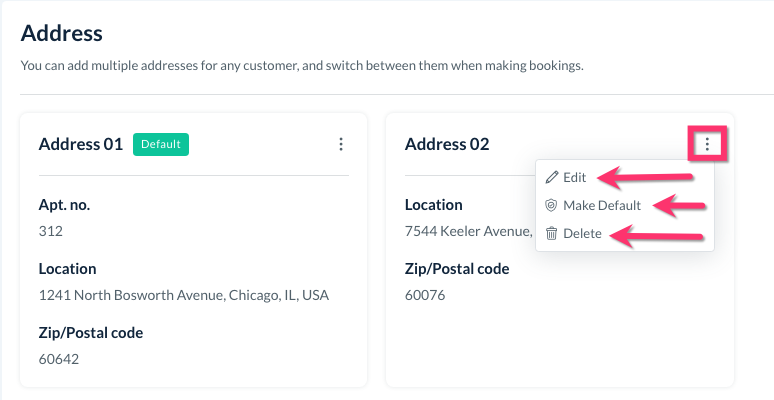Click the Address 02 card heading
Viewport: 774px width, 400px height.
tap(447, 144)
